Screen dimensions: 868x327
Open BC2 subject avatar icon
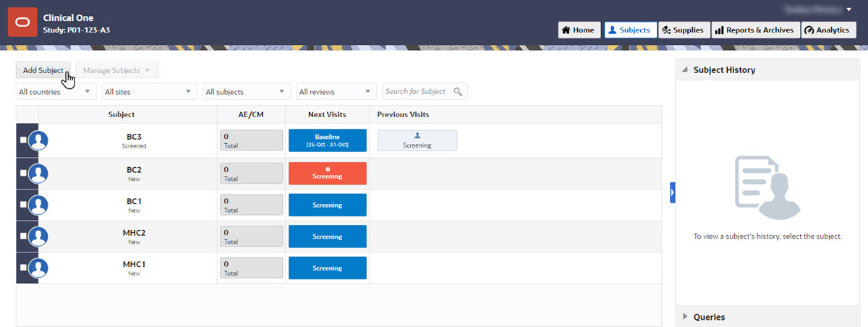(38, 173)
